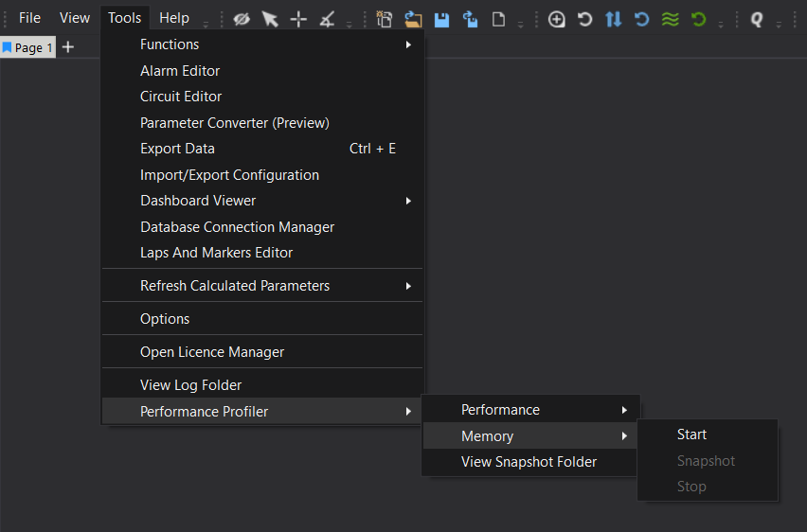Select the arrow pointer tool
Screen dimensions: 807x532
(x=270, y=19)
